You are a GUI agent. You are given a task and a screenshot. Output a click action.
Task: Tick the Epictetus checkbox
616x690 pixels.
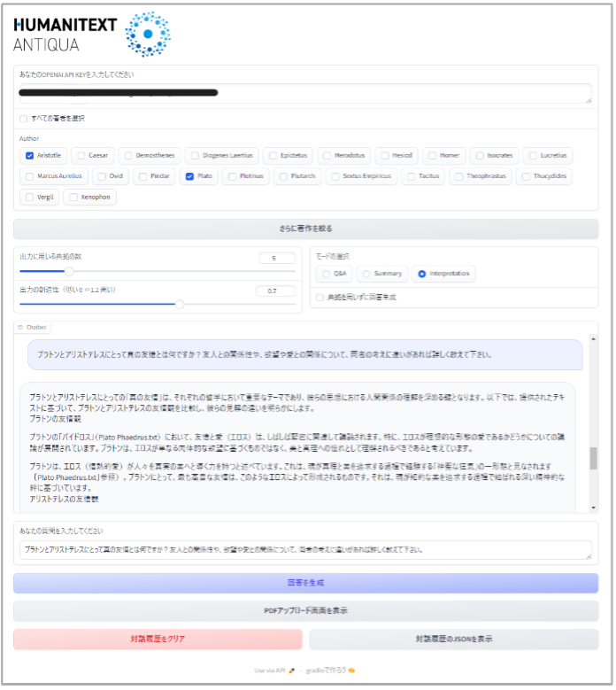pos(273,156)
